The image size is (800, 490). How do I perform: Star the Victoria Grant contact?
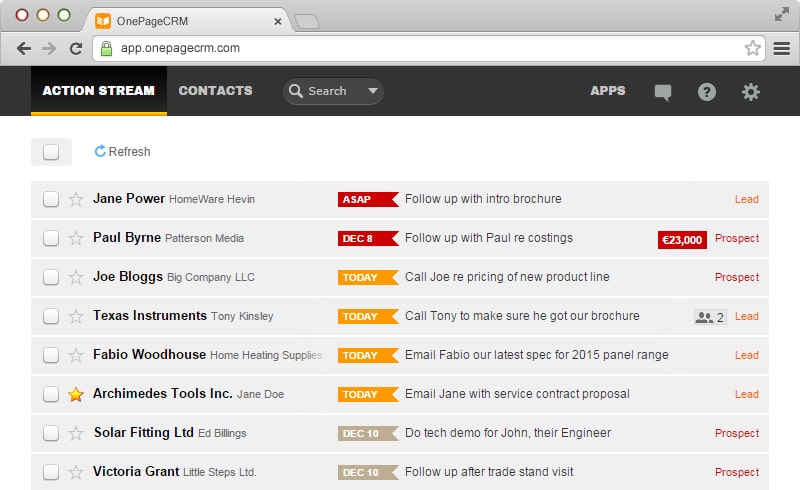pos(76,472)
